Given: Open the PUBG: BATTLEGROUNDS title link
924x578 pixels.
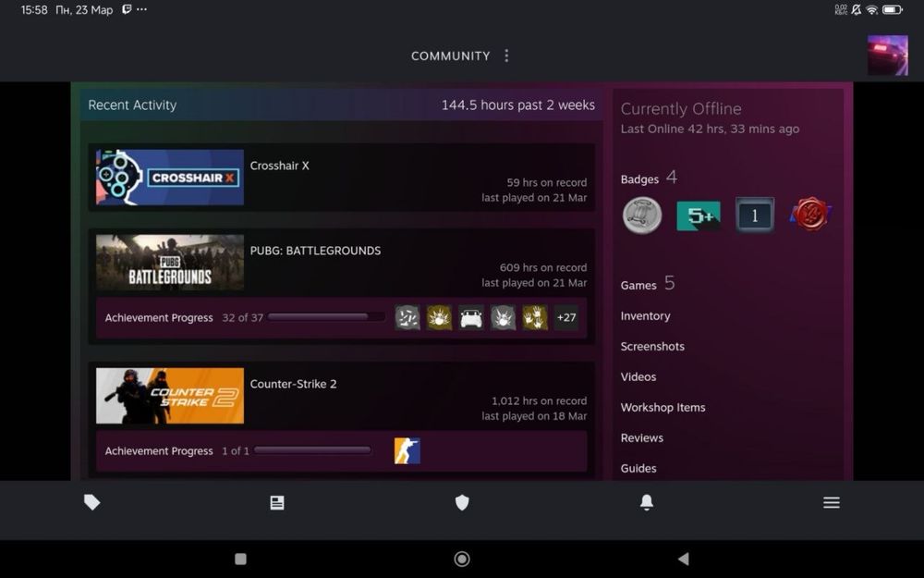Looking at the screenshot, I should [x=315, y=251].
